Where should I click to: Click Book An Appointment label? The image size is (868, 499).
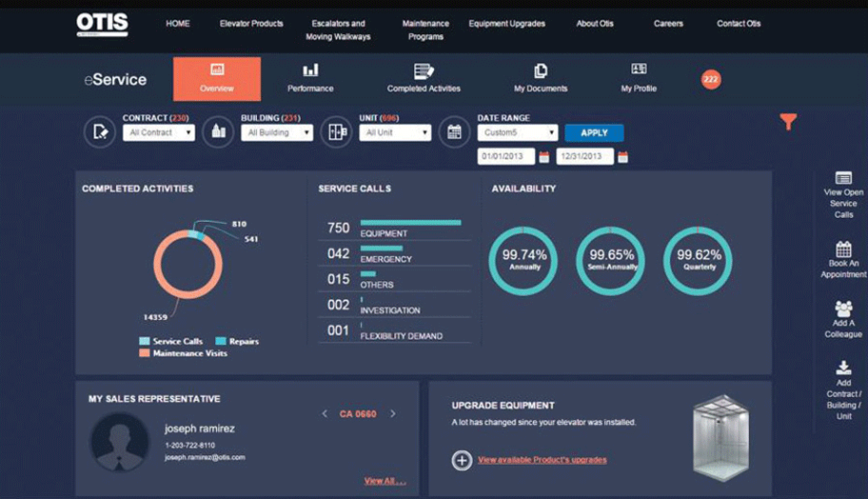point(843,269)
